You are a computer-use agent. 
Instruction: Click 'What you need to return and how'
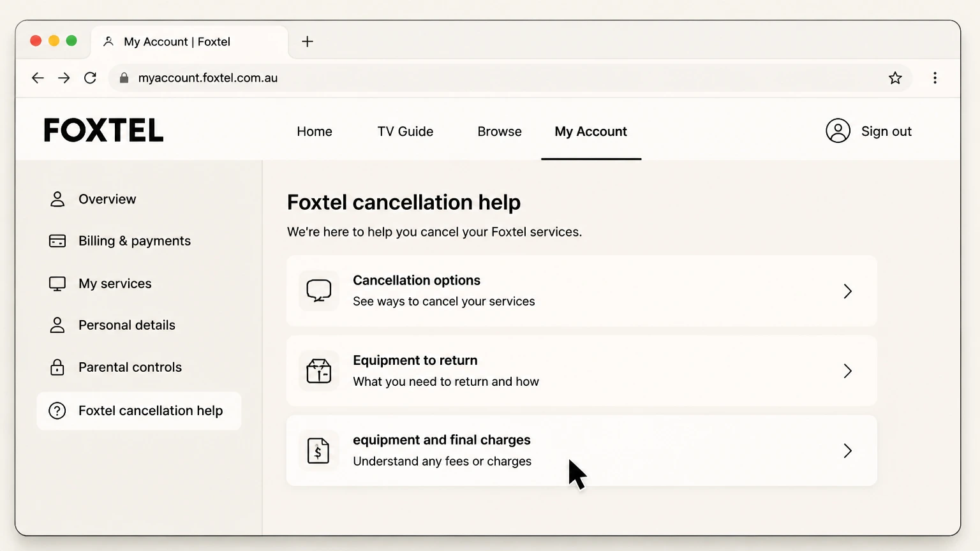click(446, 381)
